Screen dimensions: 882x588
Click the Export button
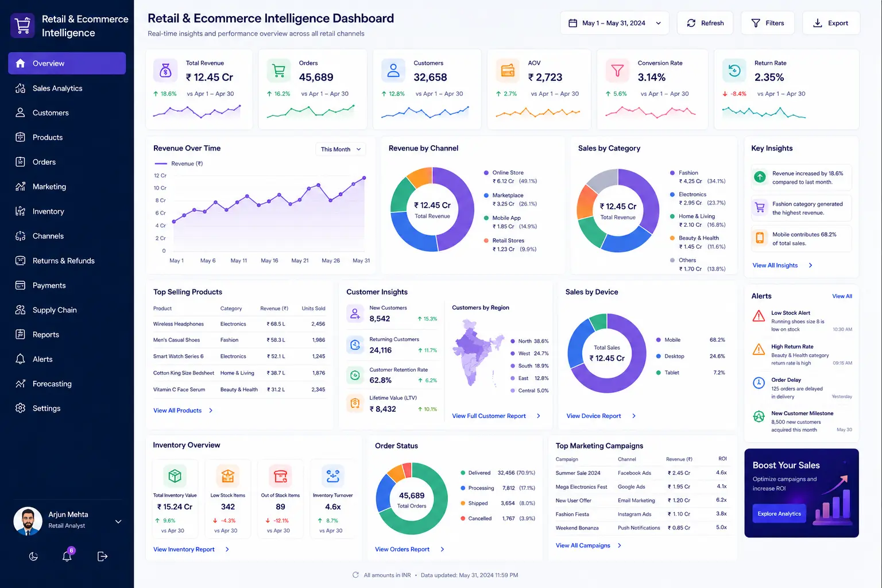tap(831, 23)
